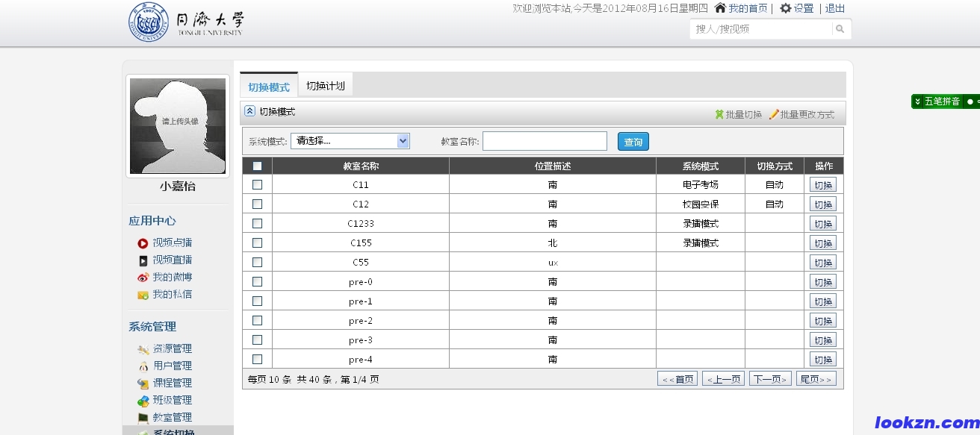
Task: Go to next page with 下一页 button
Action: pos(770,379)
